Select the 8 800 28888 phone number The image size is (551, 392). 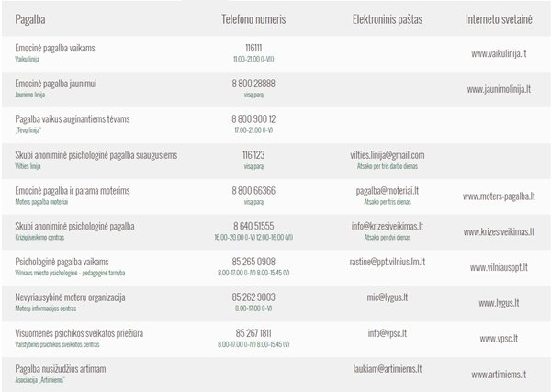coord(254,84)
